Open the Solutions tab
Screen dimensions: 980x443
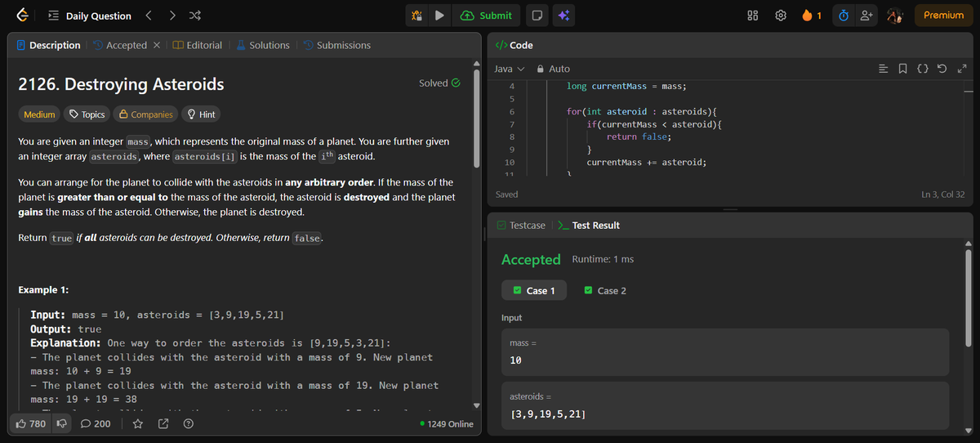(x=263, y=45)
